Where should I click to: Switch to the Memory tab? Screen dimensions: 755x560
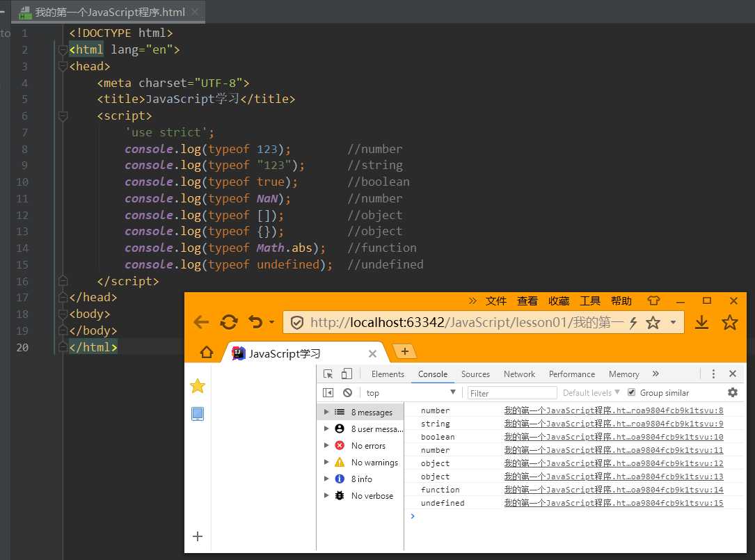pyautogui.click(x=623, y=374)
